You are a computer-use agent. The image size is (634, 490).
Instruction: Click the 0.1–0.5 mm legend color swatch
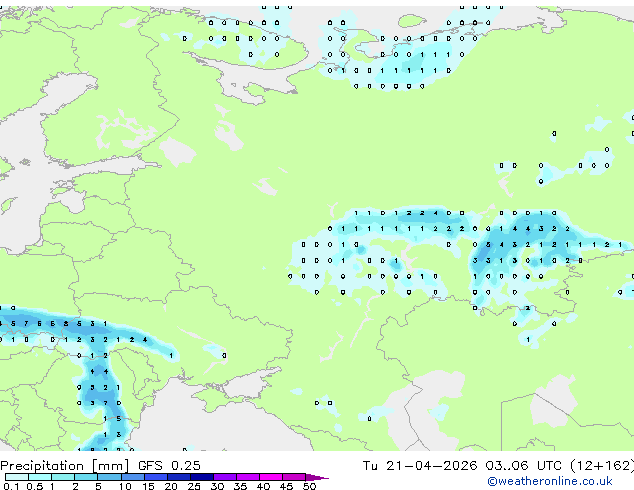pyautogui.click(x=17, y=477)
